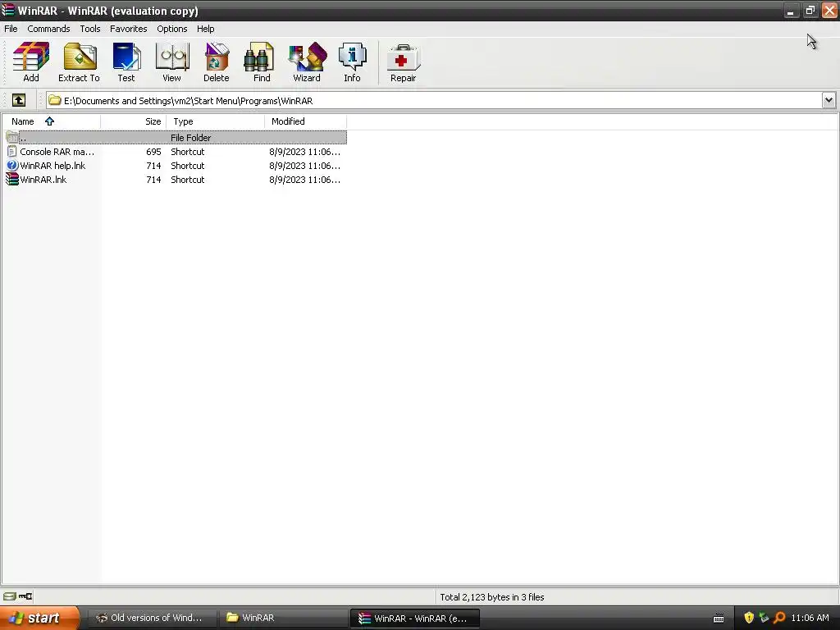Image resolution: width=840 pixels, height=630 pixels.
Task: Switch to WinRAR - WinRAR (e... taskbar button
Action: click(415, 618)
